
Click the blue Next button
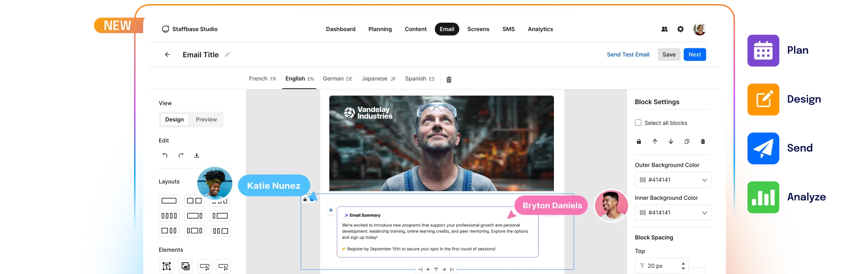click(695, 54)
